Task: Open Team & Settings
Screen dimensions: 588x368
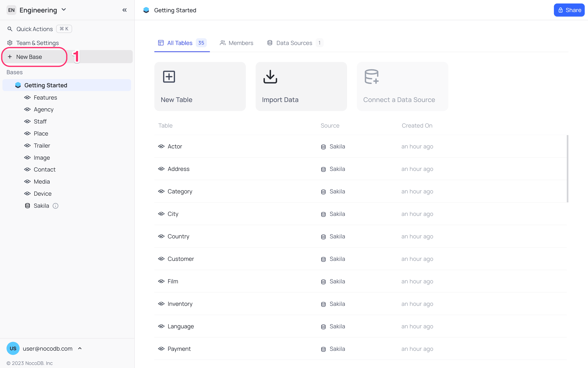Action: click(33, 43)
